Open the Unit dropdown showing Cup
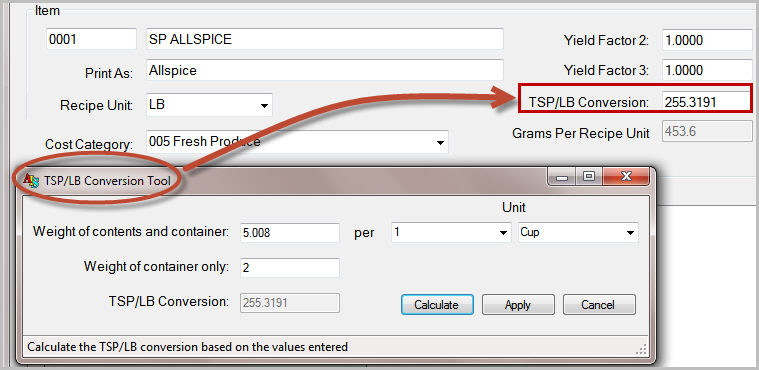The image size is (759, 370). 578,232
